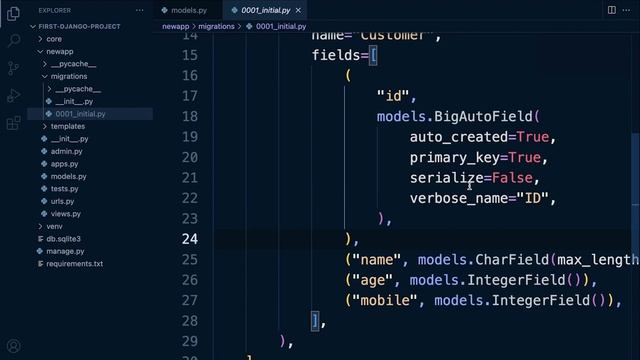Click primary_key on line 20
The height and width of the screenshot is (360, 640).
click(455, 158)
